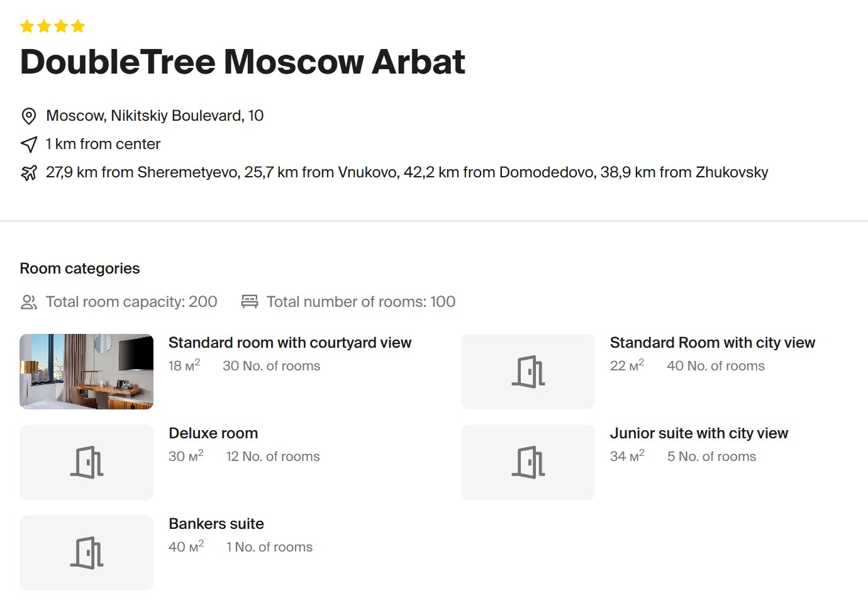This screenshot has height=610, width=868.
Task: Click the people capacity icon
Action: [x=29, y=302]
